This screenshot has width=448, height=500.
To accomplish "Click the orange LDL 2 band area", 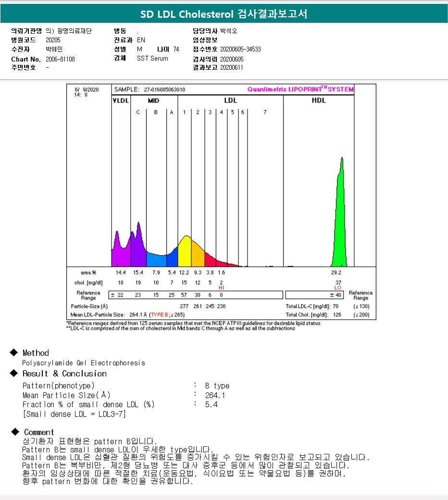I will point(198,255).
